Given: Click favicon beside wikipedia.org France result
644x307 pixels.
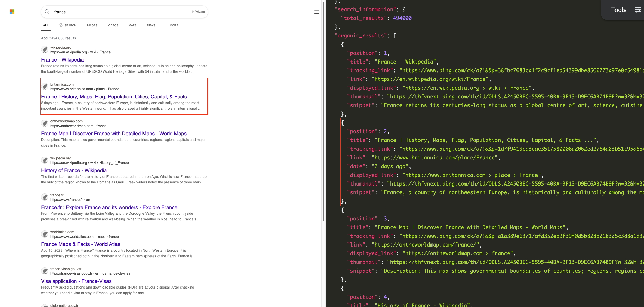Looking at the screenshot, I should pyautogui.click(x=45, y=50).
